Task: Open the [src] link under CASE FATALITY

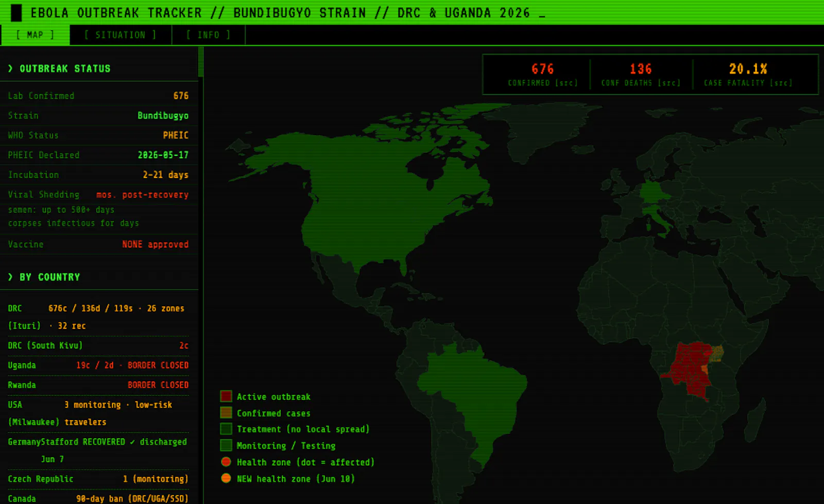Action: click(x=781, y=83)
